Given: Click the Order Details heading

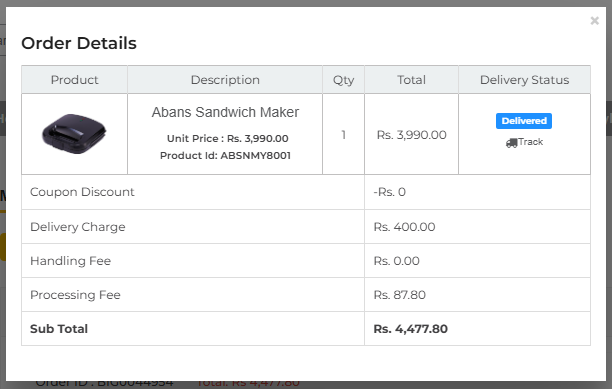Looking at the screenshot, I should point(79,43).
